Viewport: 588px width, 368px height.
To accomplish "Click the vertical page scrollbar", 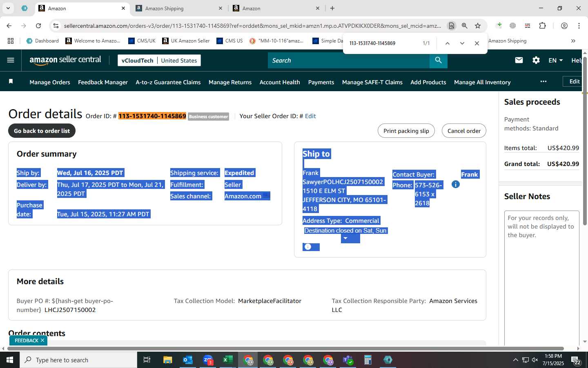I will pyautogui.click(x=585, y=141).
